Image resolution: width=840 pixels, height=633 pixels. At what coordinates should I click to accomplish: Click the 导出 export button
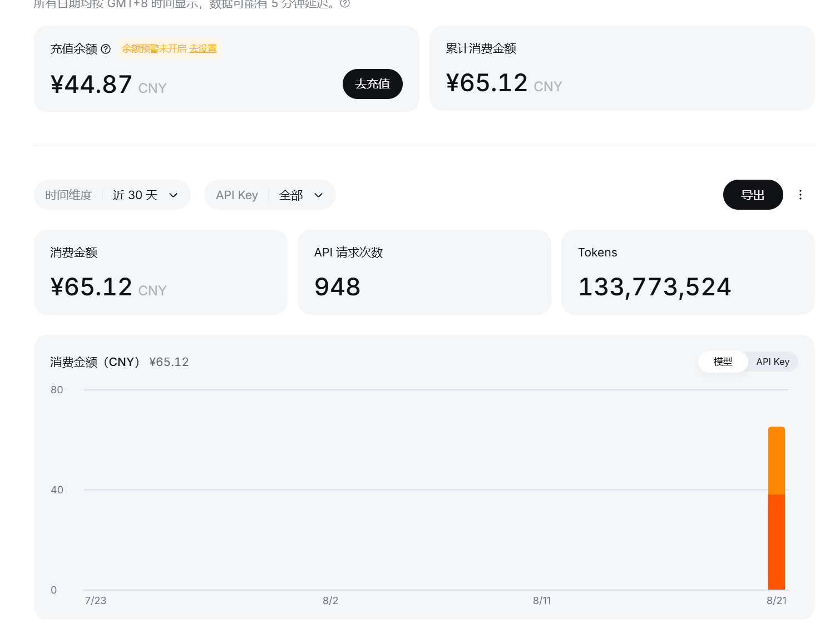pyautogui.click(x=753, y=195)
